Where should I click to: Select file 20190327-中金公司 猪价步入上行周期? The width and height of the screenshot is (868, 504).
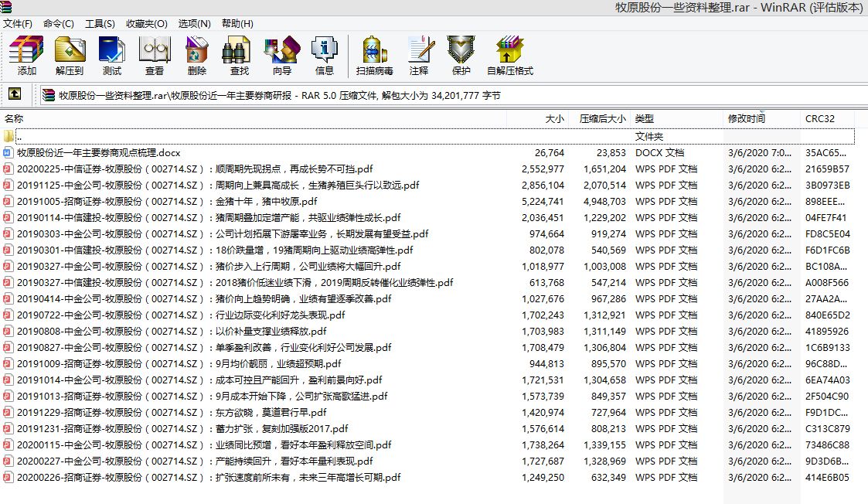tap(209, 267)
